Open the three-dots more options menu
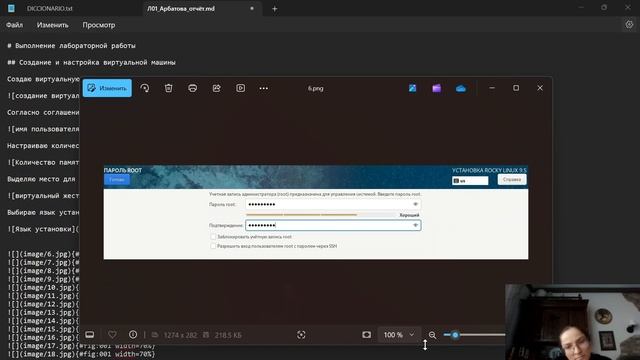The width and height of the screenshot is (640, 360). click(264, 88)
